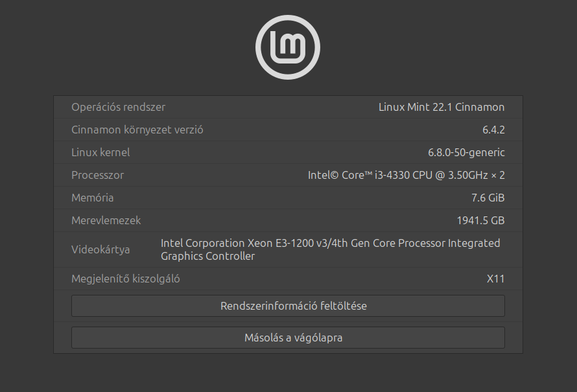Viewport: 577px width, 392px height.
Task: Select the Linux kernel label
Action: (x=100, y=152)
